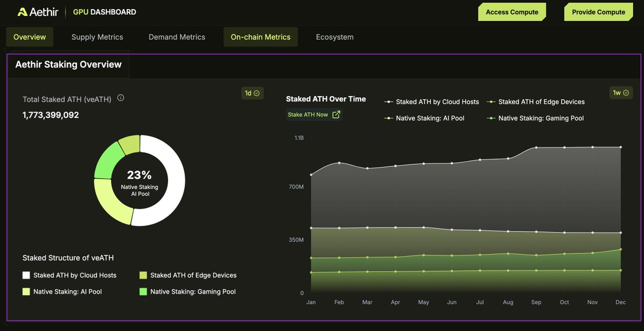
Task: Switch to the Supply Metrics tab
Action: (x=97, y=37)
